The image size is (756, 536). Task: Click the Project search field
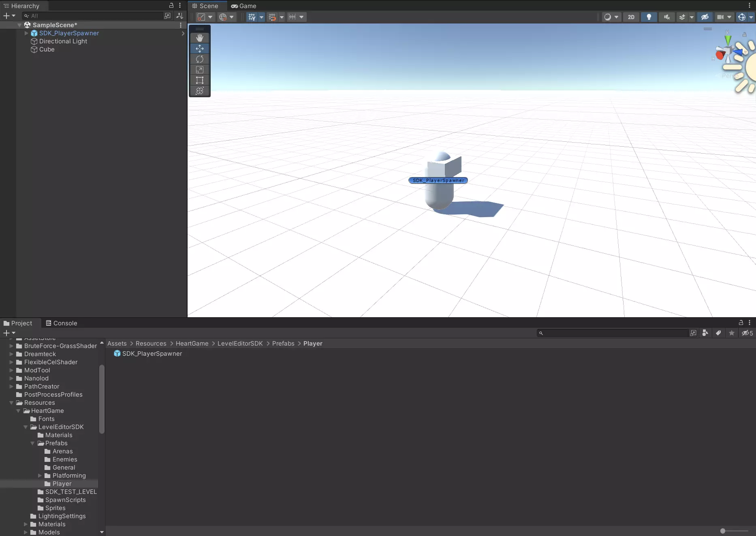pos(613,333)
